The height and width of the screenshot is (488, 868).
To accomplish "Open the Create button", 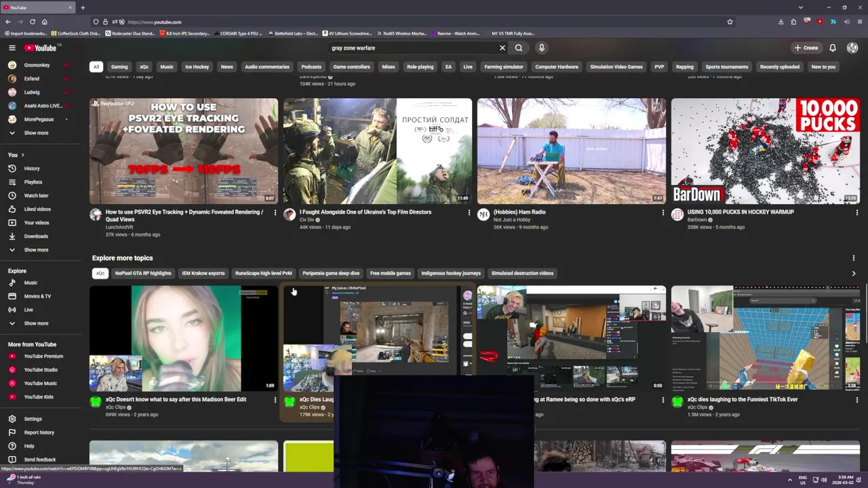I will pyautogui.click(x=806, y=48).
